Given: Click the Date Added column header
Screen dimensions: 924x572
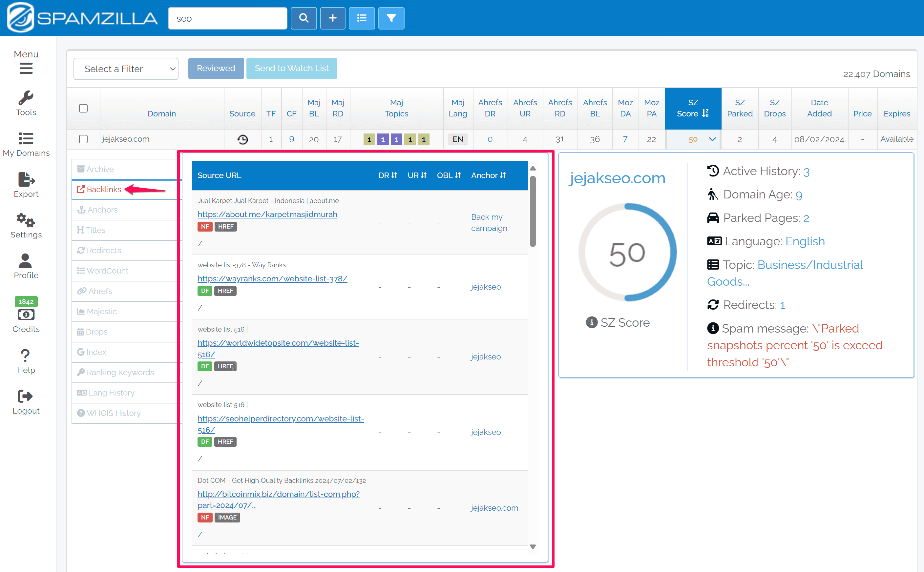Looking at the screenshot, I should (x=819, y=108).
